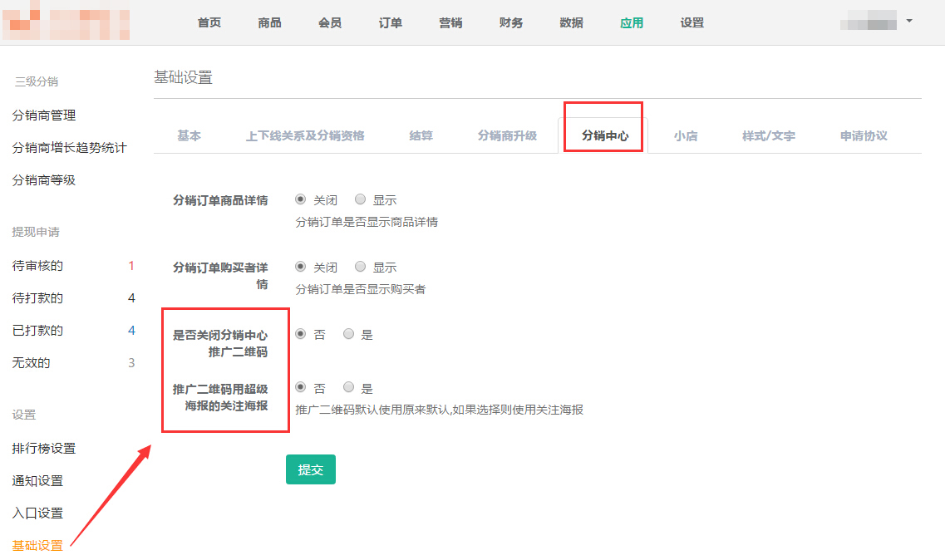Select 关闭 for 分销订单购买者详情
This screenshot has width=945, height=560.
[x=301, y=267]
